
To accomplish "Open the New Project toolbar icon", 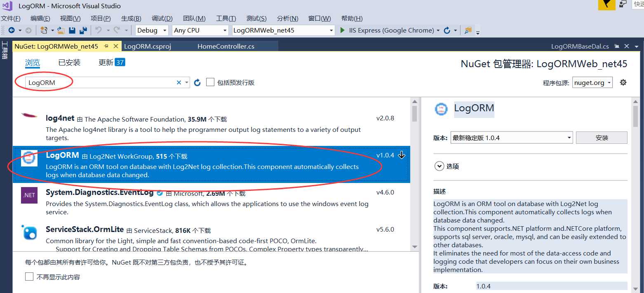I will point(44,30).
